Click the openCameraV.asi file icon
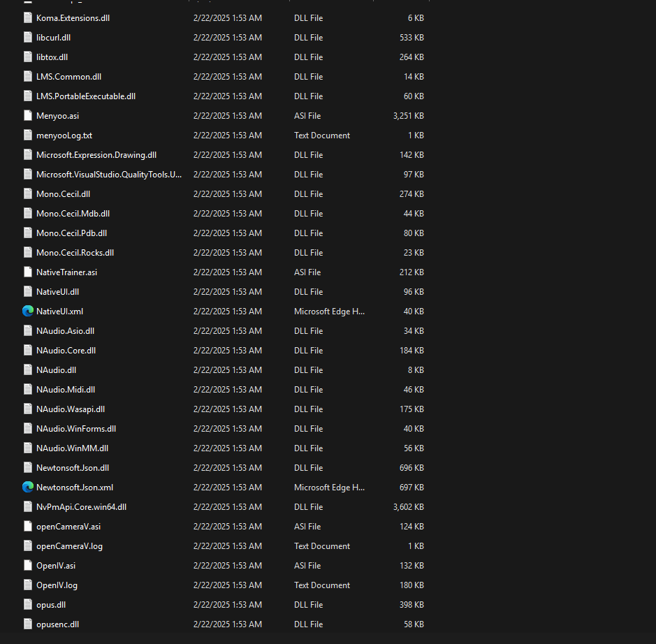Screen dimensions: 656x644 [28, 527]
